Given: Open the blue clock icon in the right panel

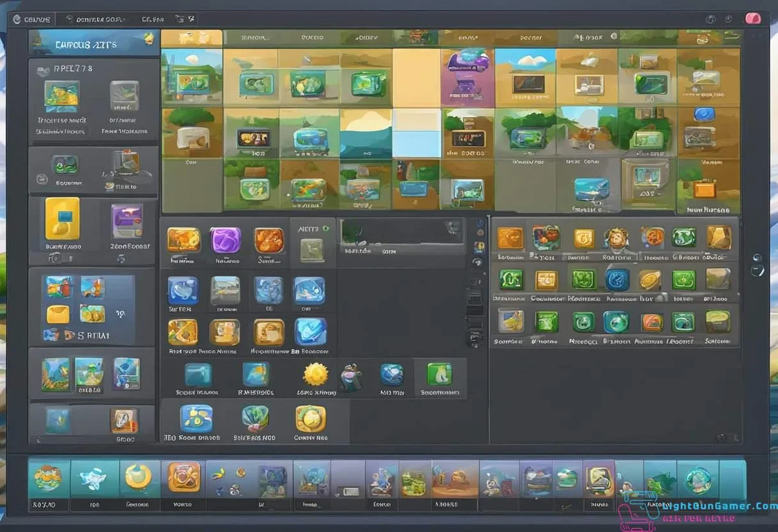Looking at the screenshot, I should (x=617, y=280).
